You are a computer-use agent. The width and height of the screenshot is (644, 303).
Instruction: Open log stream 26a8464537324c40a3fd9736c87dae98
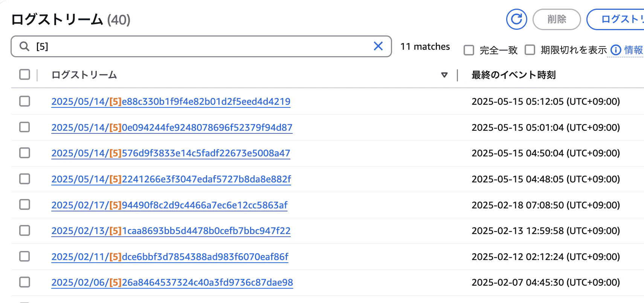(172, 282)
